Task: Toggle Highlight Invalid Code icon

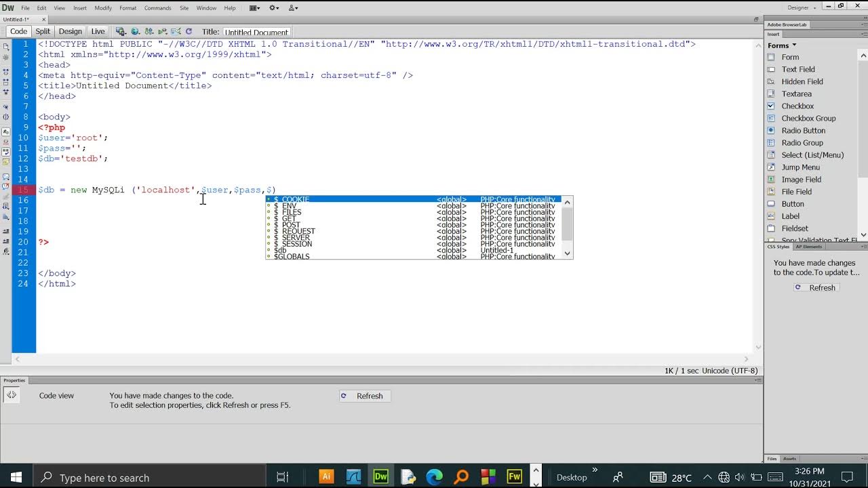Action: click(x=6, y=142)
